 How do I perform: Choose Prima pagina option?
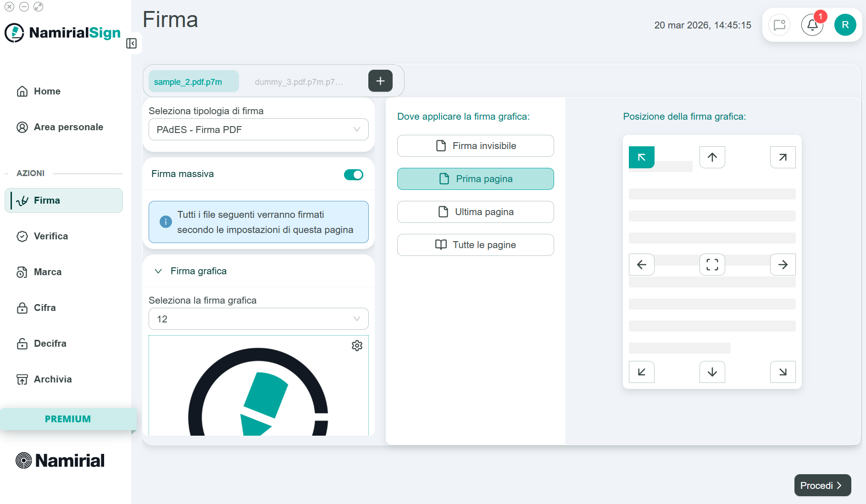click(x=476, y=179)
